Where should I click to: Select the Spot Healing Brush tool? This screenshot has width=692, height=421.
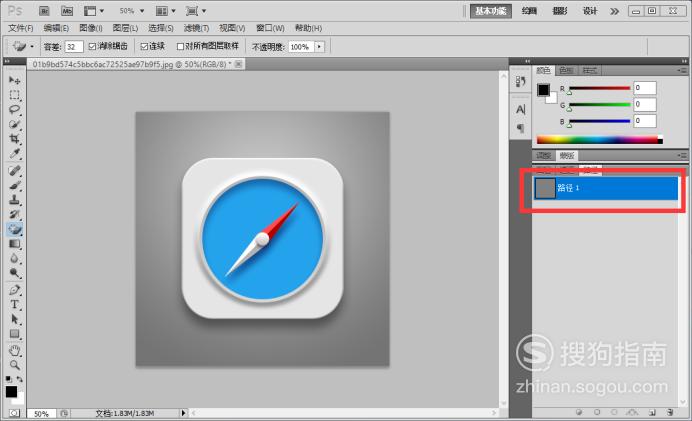(15, 170)
